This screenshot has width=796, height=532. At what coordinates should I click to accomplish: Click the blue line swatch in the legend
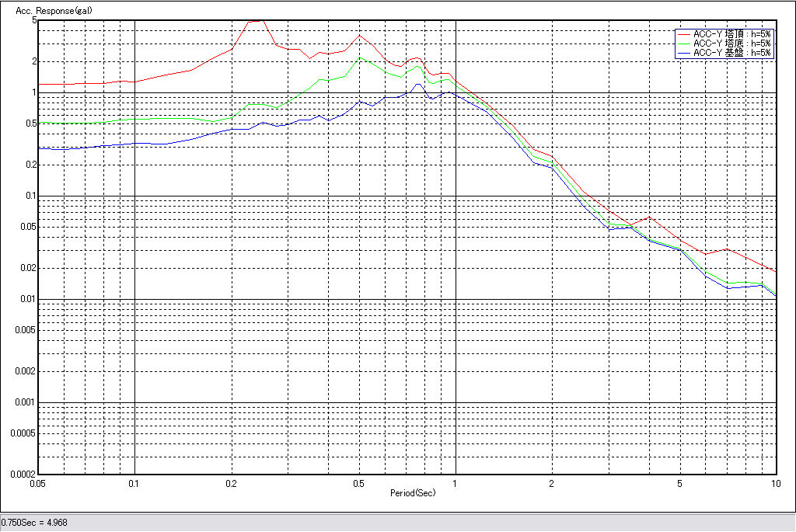click(683, 53)
